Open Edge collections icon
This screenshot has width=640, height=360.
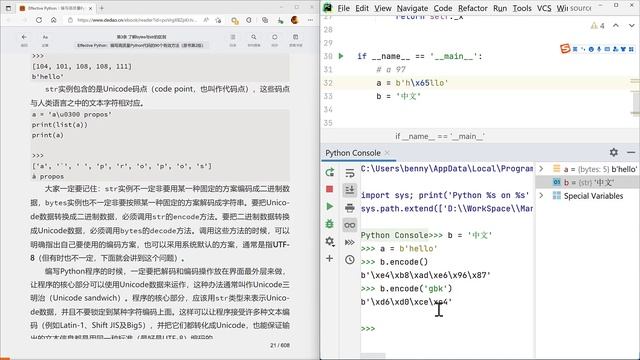coord(265,20)
